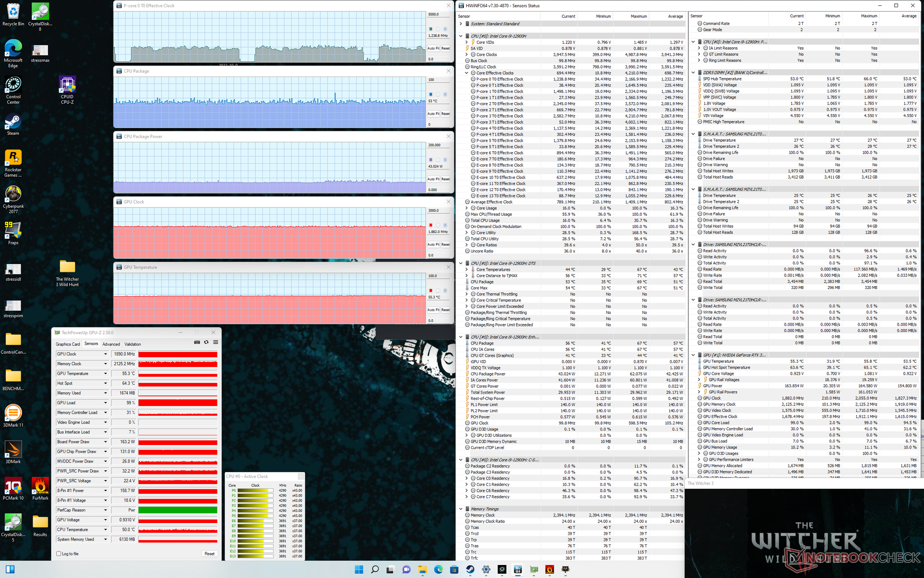This screenshot has height=578, width=924.
Task: Open File Explorer from the taskbar
Action: tap(423, 569)
